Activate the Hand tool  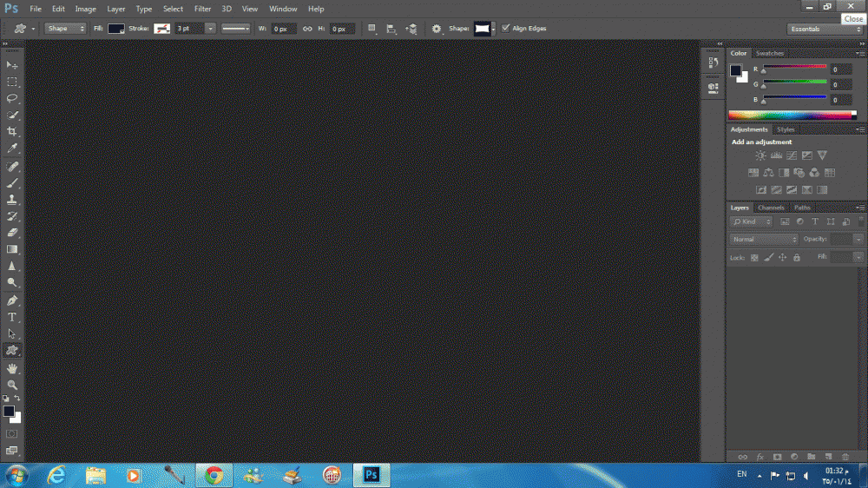12,368
